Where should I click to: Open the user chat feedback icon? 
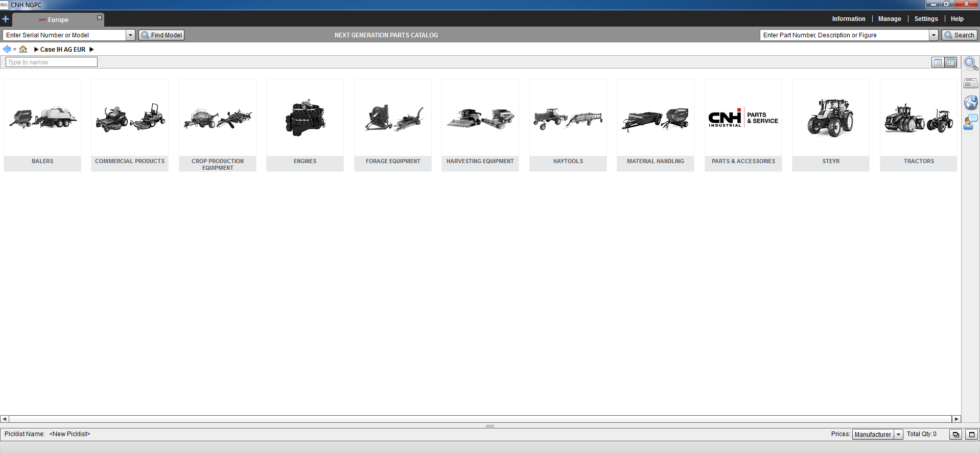[970, 122]
